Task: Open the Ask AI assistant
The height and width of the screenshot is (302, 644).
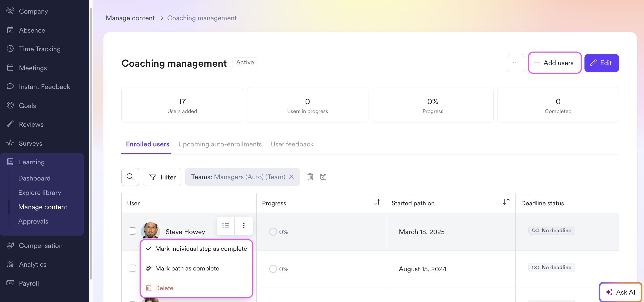Action: [620, 292]
